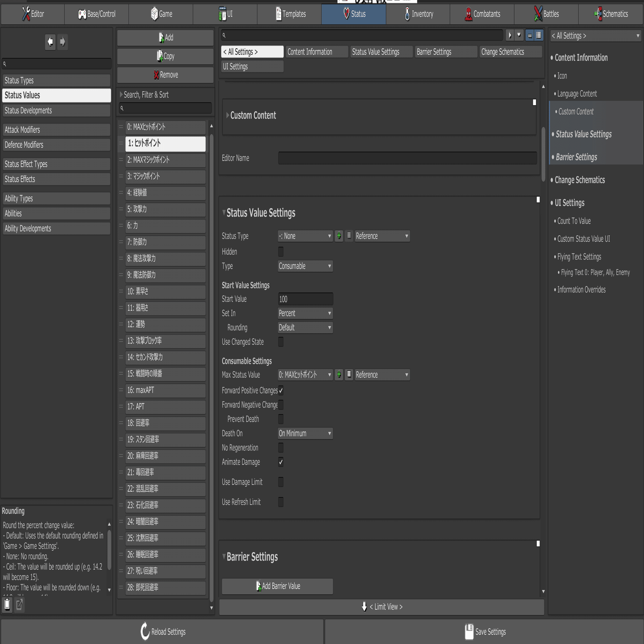Click the green plus next to Status Type
This screenshot has height=644, width=644.
click(x=339, y=236)
